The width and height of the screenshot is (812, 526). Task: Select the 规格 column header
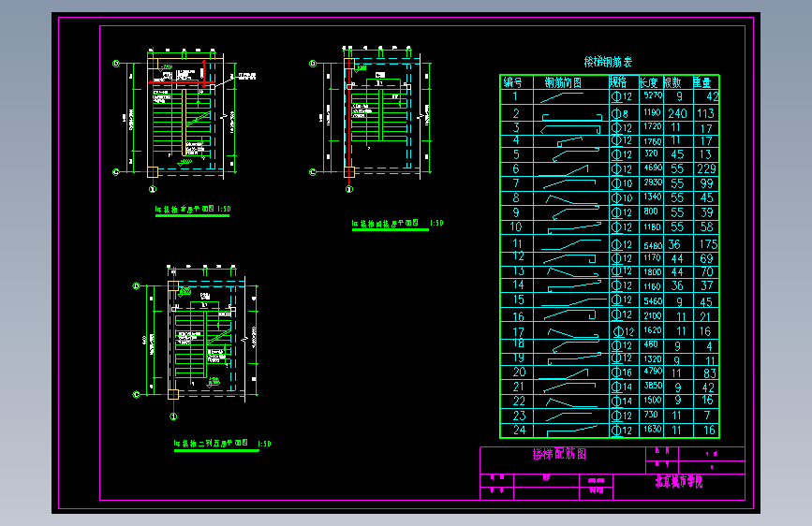(x=618, y=81)
